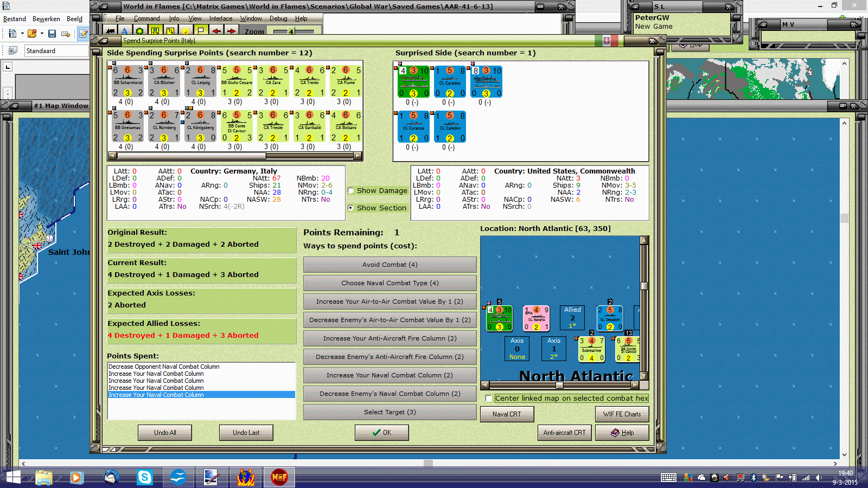Click the on-screen keyboard tray icon
868x488 pixels.
pyautogui.click(x=668, y=478)
